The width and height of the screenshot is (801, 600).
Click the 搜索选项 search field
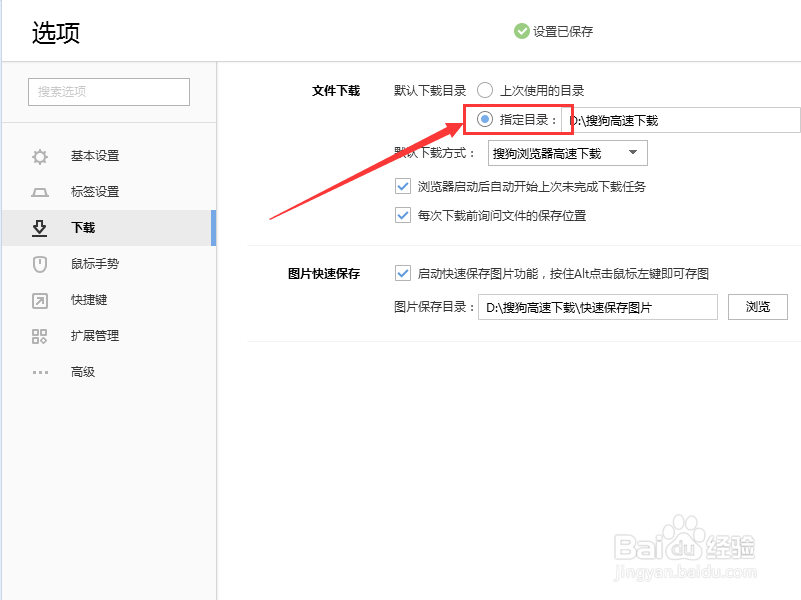[x=109, y=92]
